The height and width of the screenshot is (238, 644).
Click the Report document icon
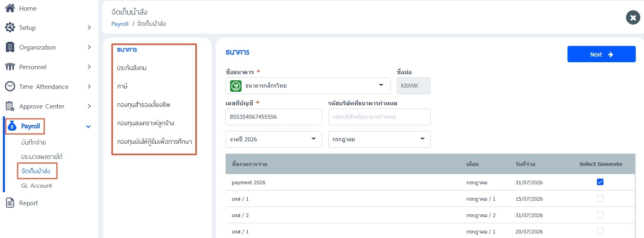coord(10,203)
